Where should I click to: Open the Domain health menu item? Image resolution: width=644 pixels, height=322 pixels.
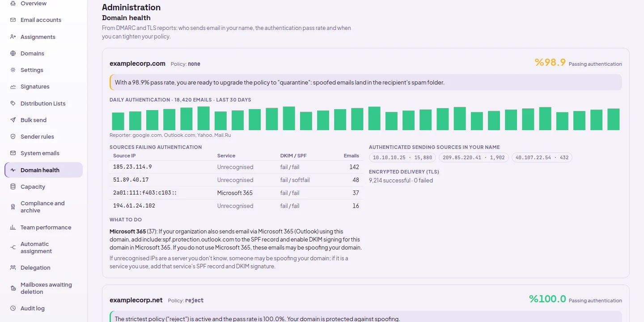44,170
